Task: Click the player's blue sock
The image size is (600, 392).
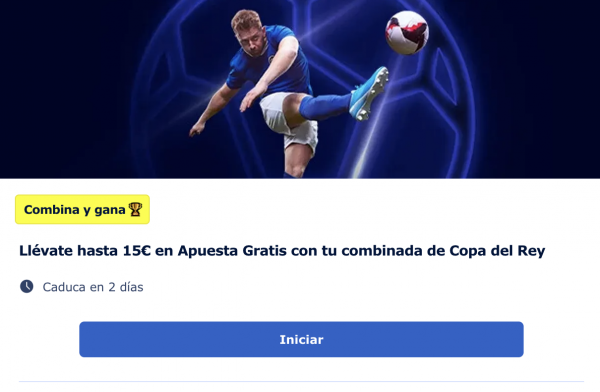Action: pos(324,106)
